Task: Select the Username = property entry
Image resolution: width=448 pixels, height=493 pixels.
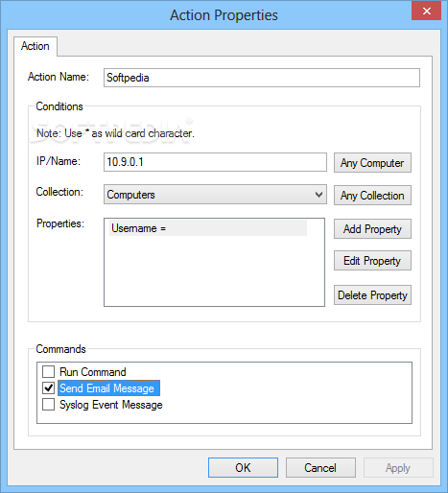Action: (208, 228)
